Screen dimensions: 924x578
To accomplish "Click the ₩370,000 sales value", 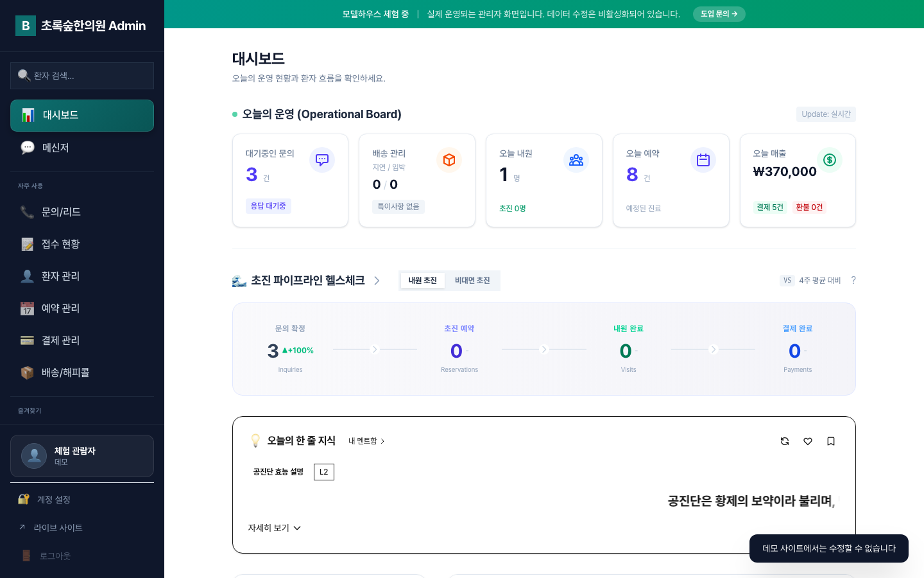I will (x=785, y=171).
